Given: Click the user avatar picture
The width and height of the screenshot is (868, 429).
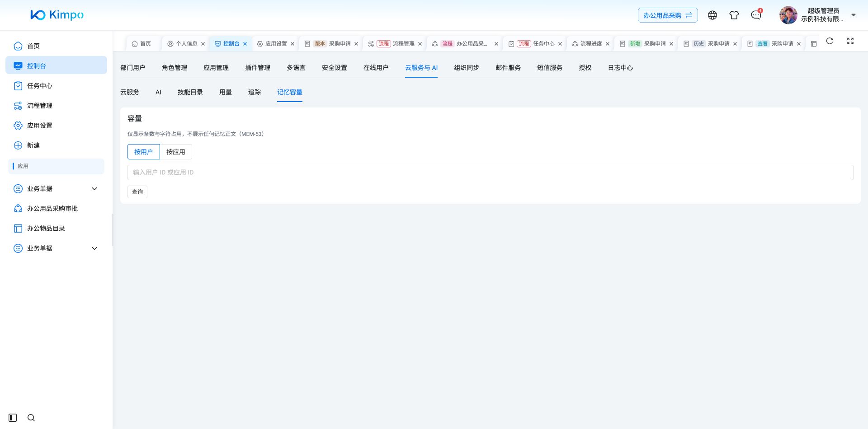Looking at the screenshot, I should click(x=788, y=15).
